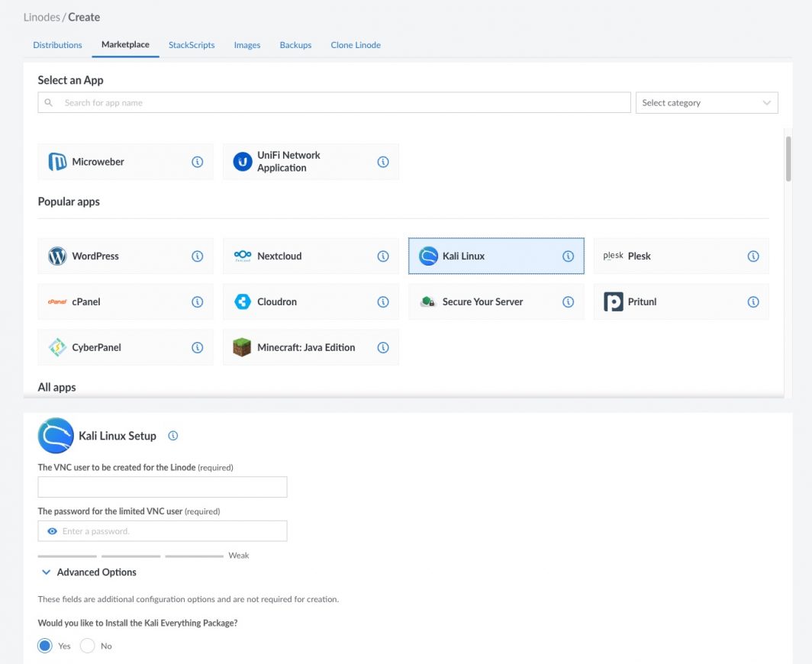
Task: Switch to the Distributions tab
Action: click(x=57, y=45)
